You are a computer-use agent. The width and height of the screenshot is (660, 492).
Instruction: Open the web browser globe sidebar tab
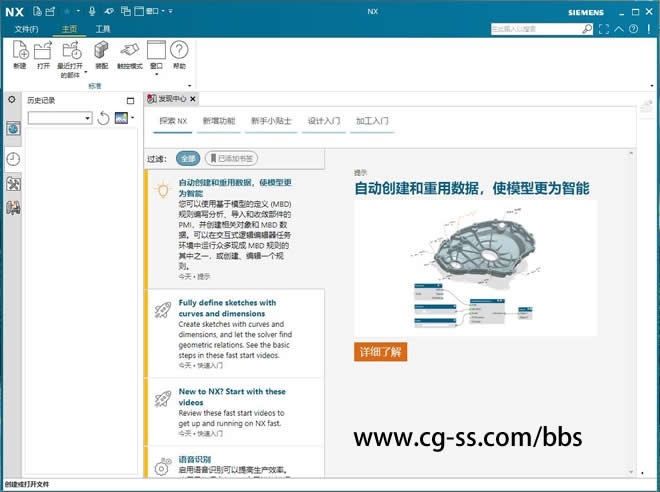pos(13,129)
